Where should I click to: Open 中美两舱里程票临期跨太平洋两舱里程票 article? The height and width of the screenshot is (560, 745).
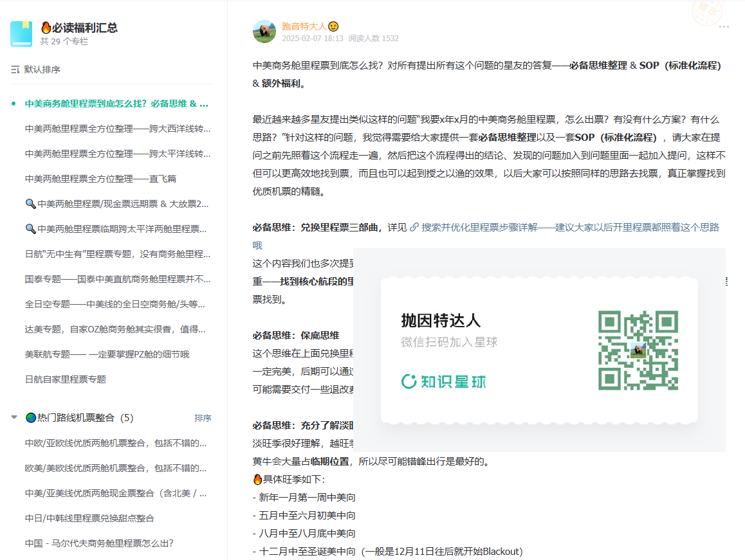(116, 229)
